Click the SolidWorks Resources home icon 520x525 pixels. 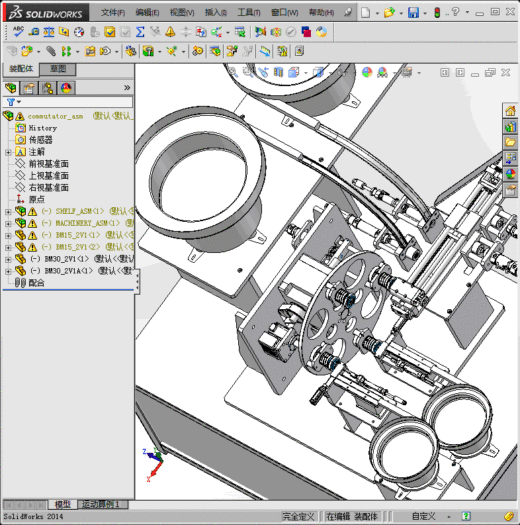[510, 111]
